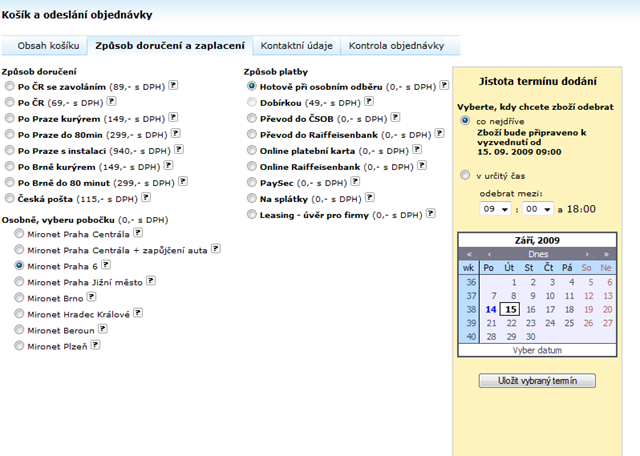Show info for Mironet Praha Centrála branch
The image size is (640, 456).
point(138,233)
